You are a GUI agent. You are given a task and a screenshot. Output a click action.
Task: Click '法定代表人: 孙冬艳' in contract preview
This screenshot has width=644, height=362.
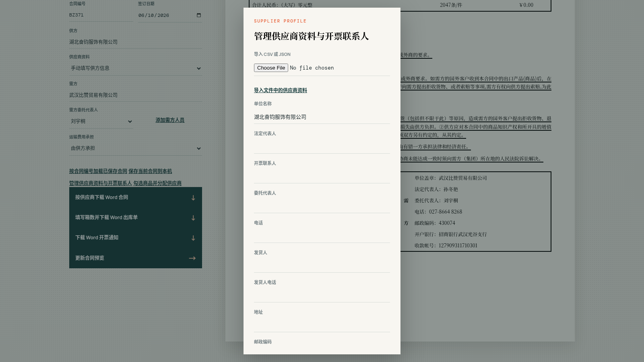[x=436, y=189]
